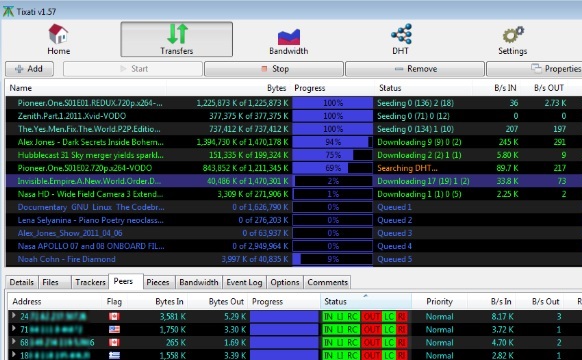This screenshot has width=582, height=360.
Task: Expand the peer row starting with 68
Action: [14, 341]
